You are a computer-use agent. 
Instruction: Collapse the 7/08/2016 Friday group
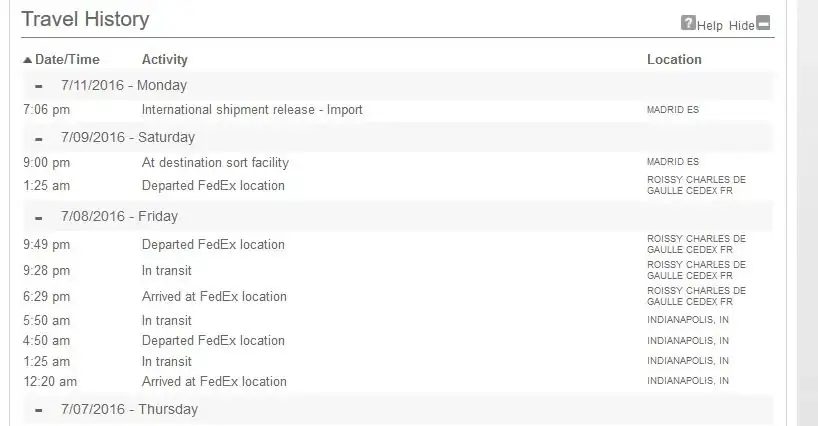(x=39, y=218)
